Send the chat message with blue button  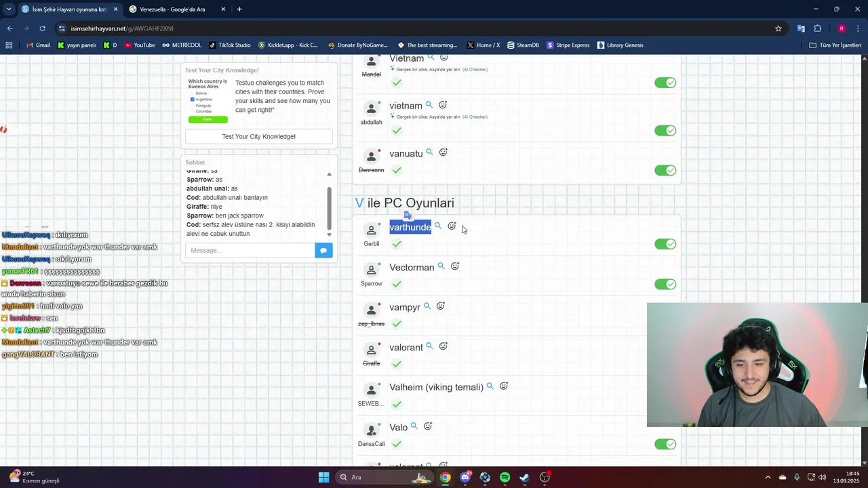pyautogui.click(x=323, y=250)
